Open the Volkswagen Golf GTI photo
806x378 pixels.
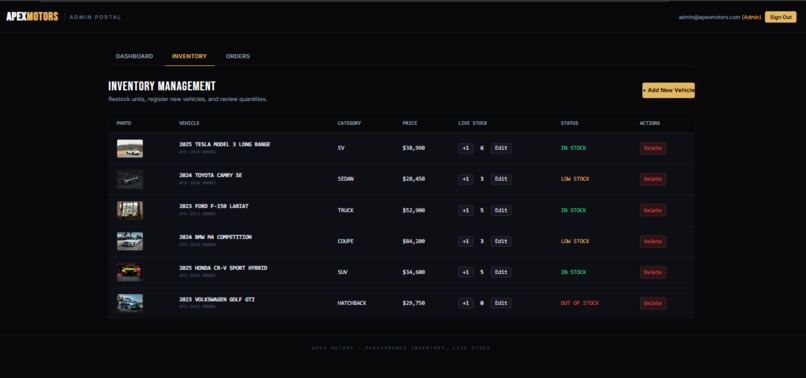coord(130,303)
